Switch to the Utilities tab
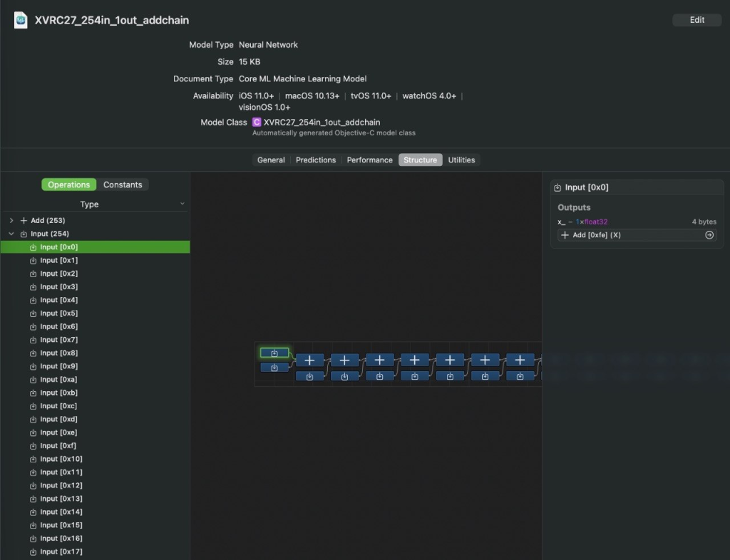This screenshot has width=730, height=560. click(x=461, y=160)
